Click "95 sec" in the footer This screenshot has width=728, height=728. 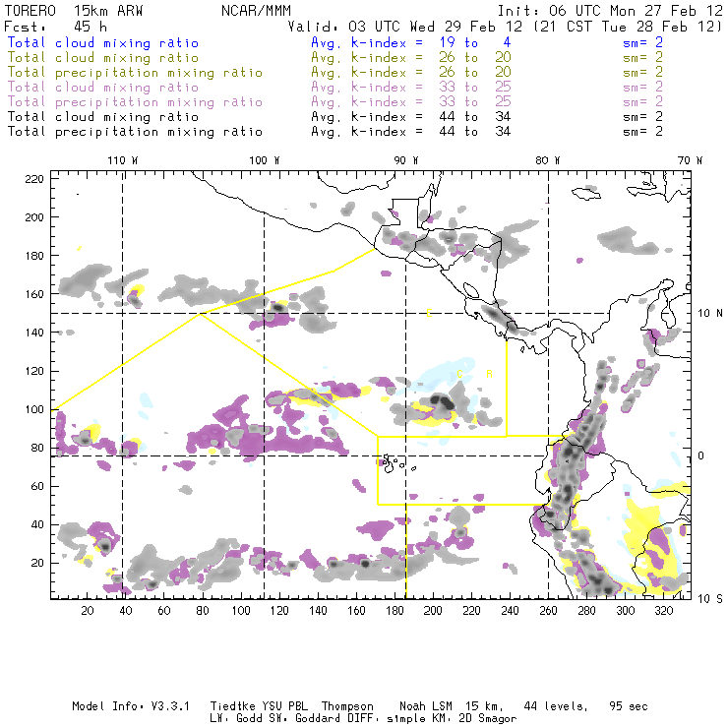tap(629, 706)
